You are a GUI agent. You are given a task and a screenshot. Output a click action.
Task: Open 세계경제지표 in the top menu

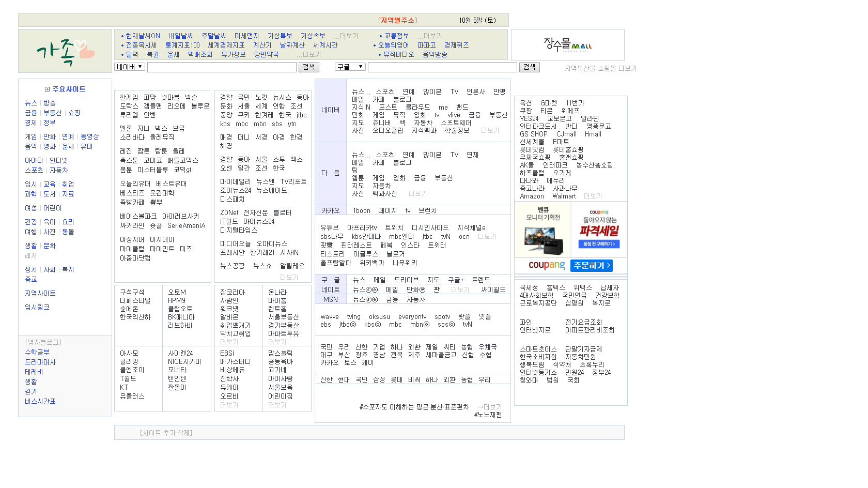coord(226,45)
